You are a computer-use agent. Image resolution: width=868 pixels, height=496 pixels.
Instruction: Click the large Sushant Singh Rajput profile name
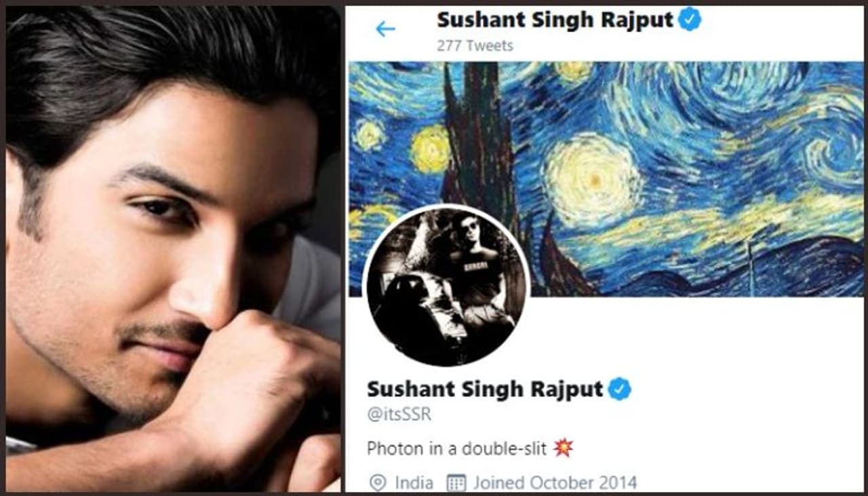tap(485, 389)
